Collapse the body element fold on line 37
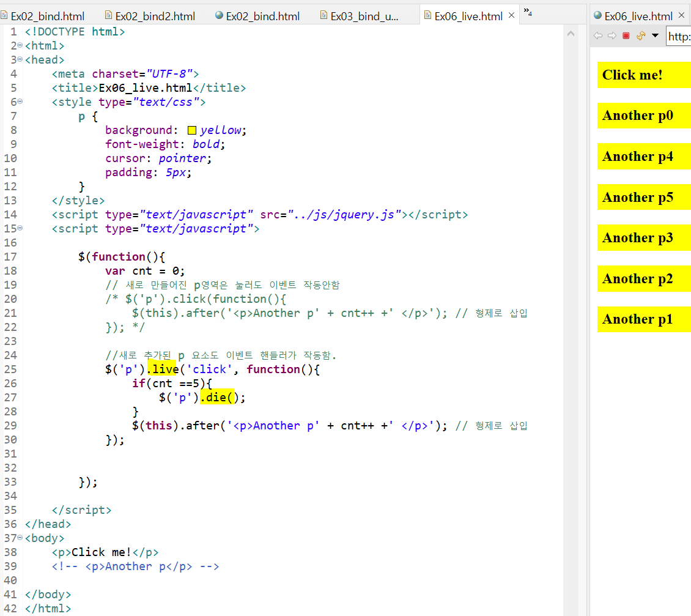This screenshot has width=691, height=616. 20,538
